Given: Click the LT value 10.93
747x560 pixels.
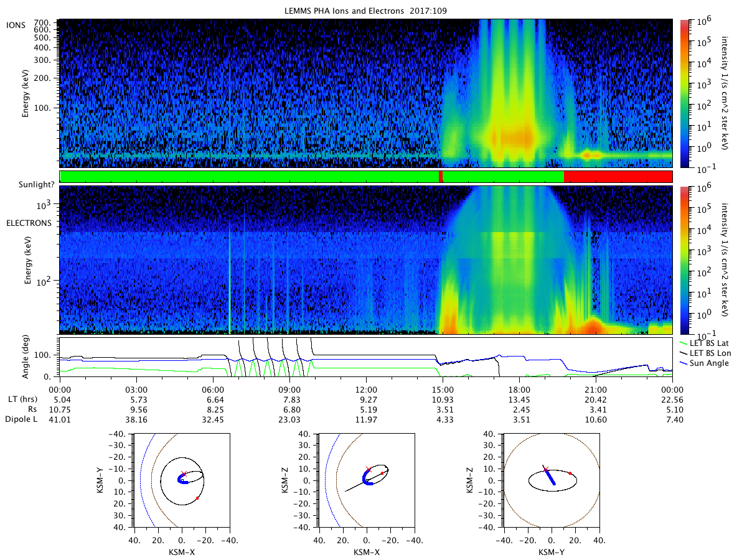Looking at the screenshot, I should click(x=443, y=399).
